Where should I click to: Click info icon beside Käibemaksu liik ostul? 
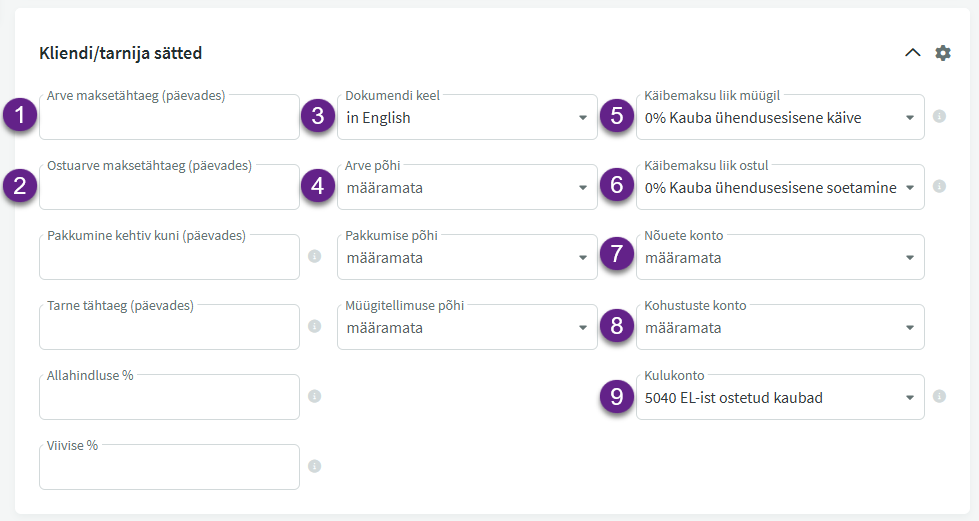939,186
